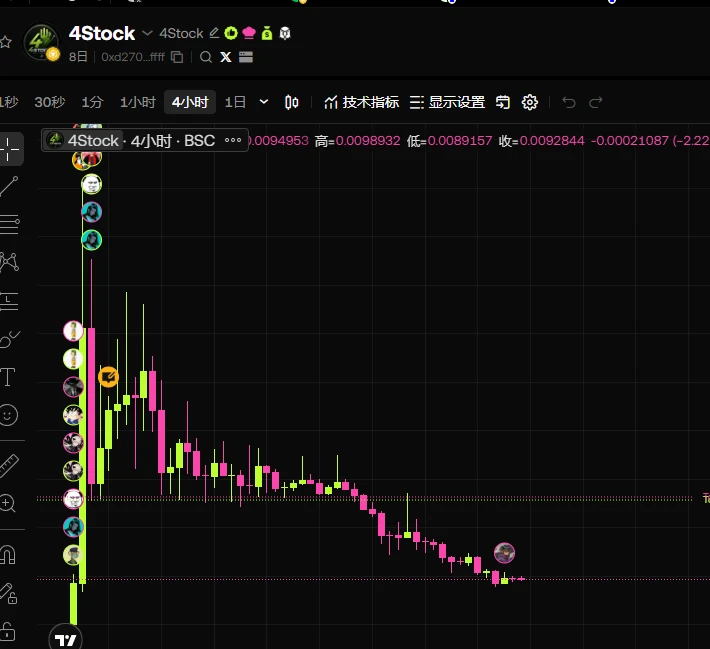Select the crosshair cursor tool
Viewport: 710px width, 649px height.
9,149
